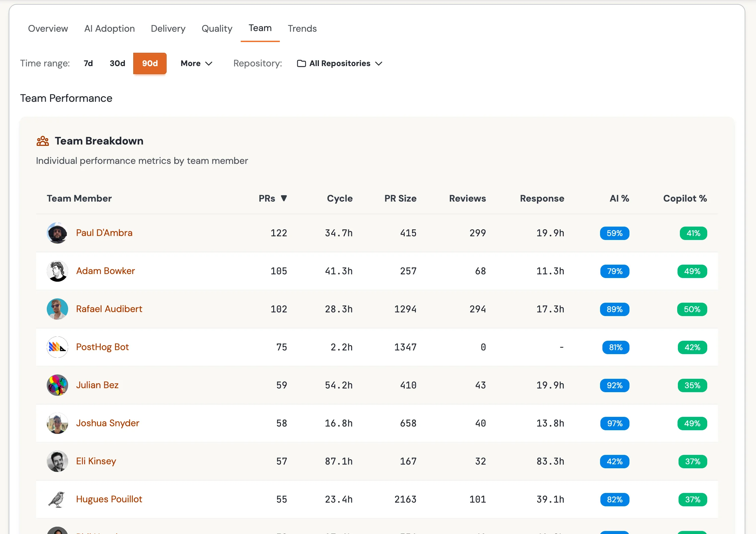This screenshot has width=756, height=534.
Task: Click Hugues Pouillot's 82% AI badge
Action: coord(615,500)
